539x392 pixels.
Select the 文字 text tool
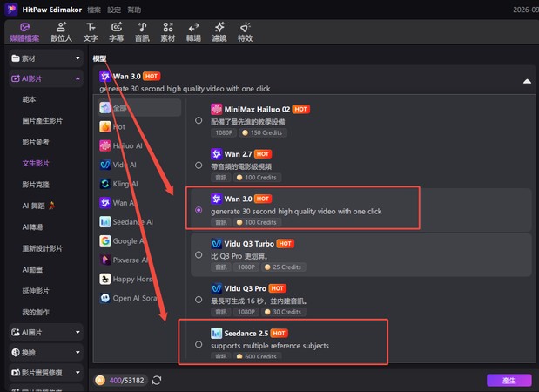91,32
